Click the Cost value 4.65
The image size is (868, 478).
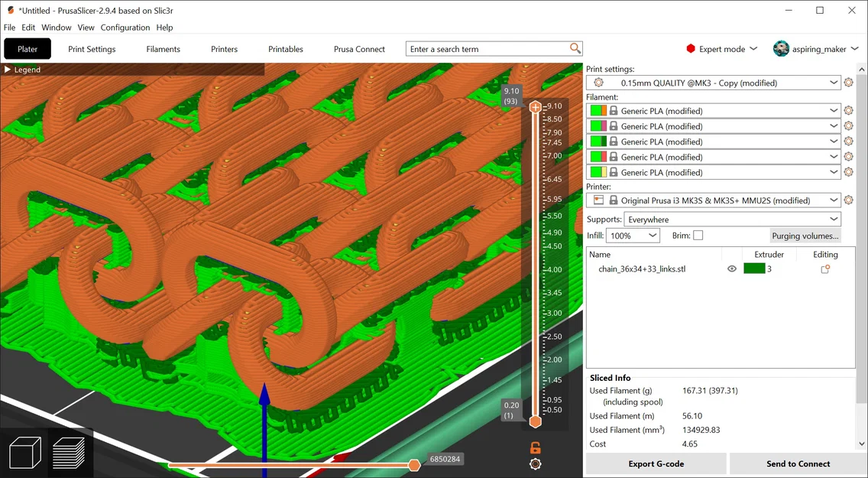tap(690, 444)
